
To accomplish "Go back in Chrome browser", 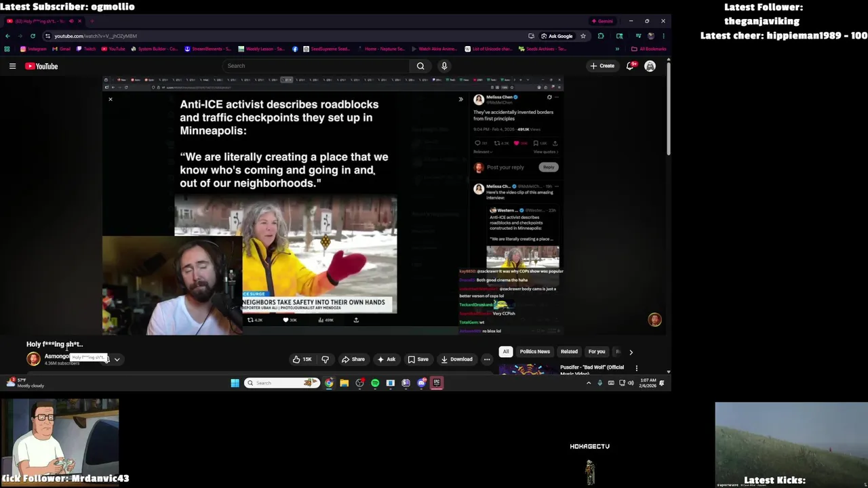I will [x=7, y=36].
